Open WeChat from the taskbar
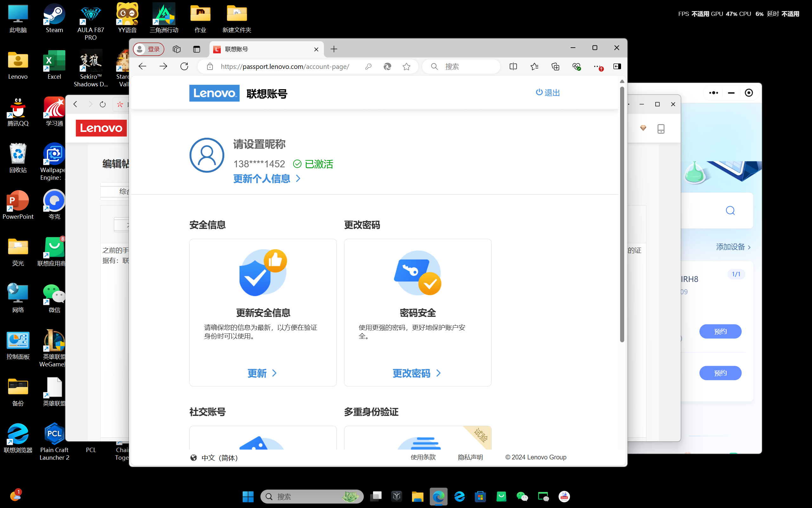The width and height of the screenshot is (812, 508). tap(522, 497)
